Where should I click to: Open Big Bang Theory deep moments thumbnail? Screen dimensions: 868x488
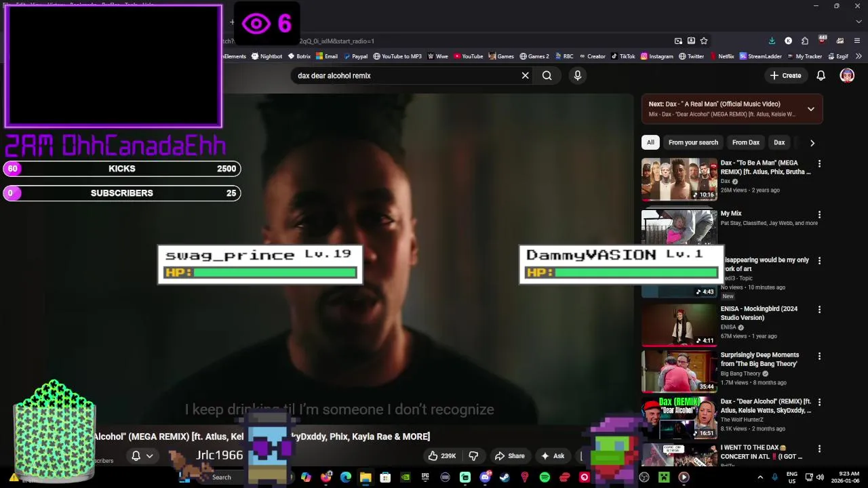(x=679, y=371)
